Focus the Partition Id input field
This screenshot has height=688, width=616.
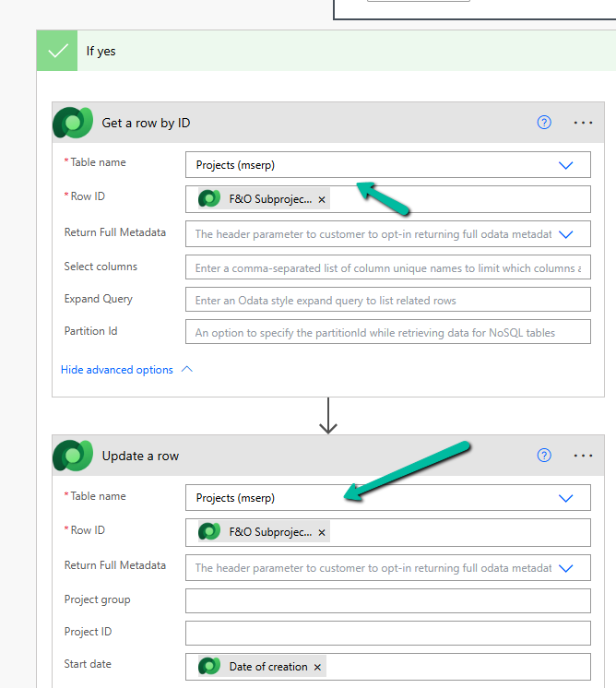(x=388, y=332)
